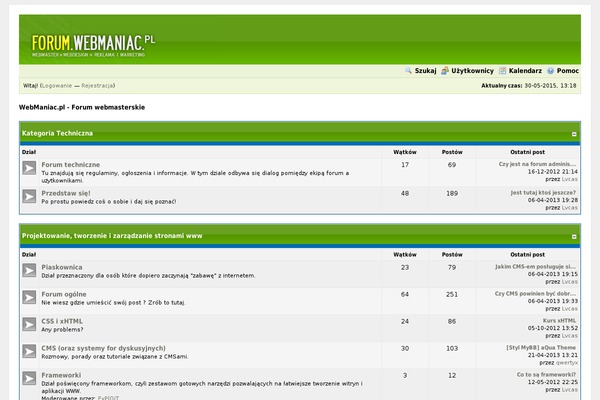Open the Frameworki forum
Screen dimensions: 600x400
click(61, 375)
